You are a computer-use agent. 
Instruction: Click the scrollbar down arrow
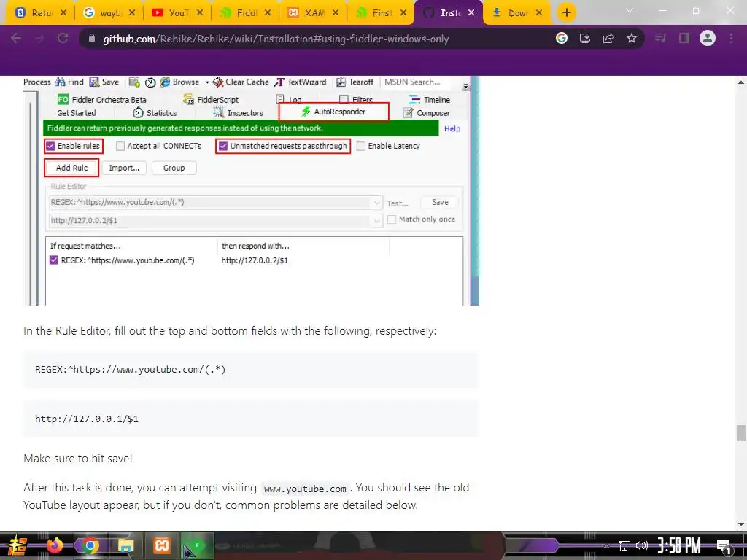[x=741, y=524]
